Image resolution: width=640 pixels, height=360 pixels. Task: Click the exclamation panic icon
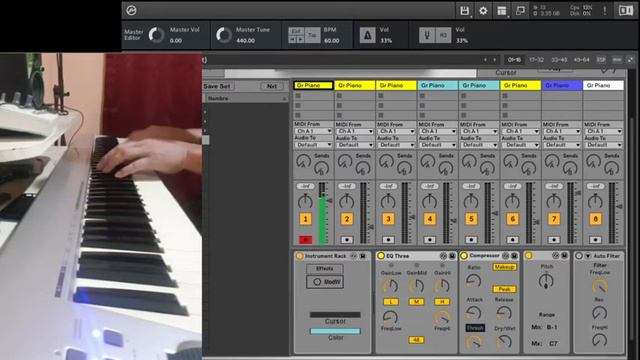tap(604, 11)
